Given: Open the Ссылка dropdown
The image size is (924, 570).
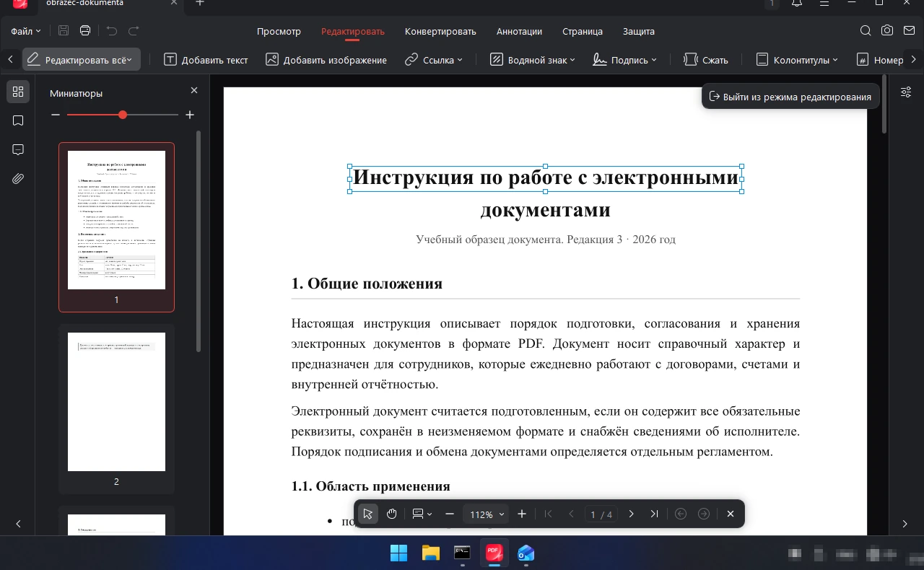Looking at the screenshot, I should click(x=433, y=60).
